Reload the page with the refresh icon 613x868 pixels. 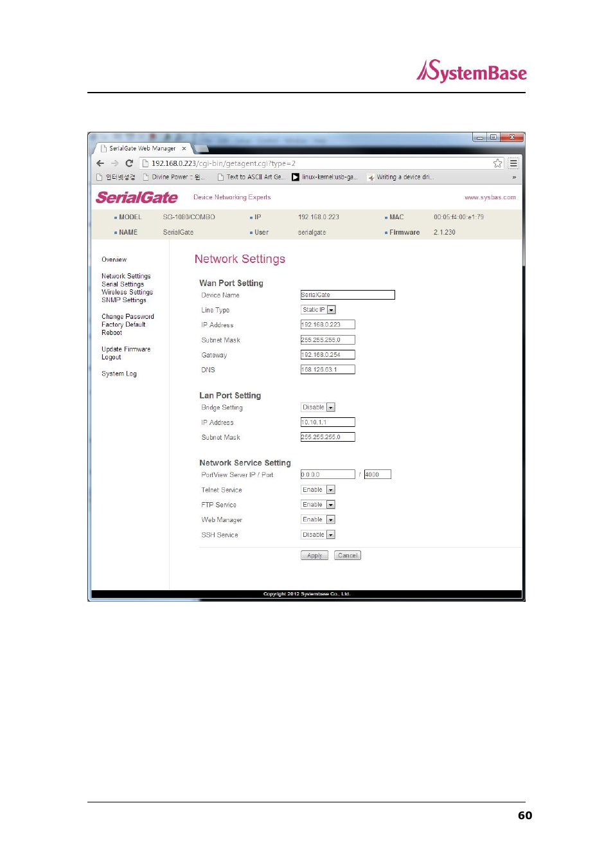pyautogui.click(x=129, y=163)
